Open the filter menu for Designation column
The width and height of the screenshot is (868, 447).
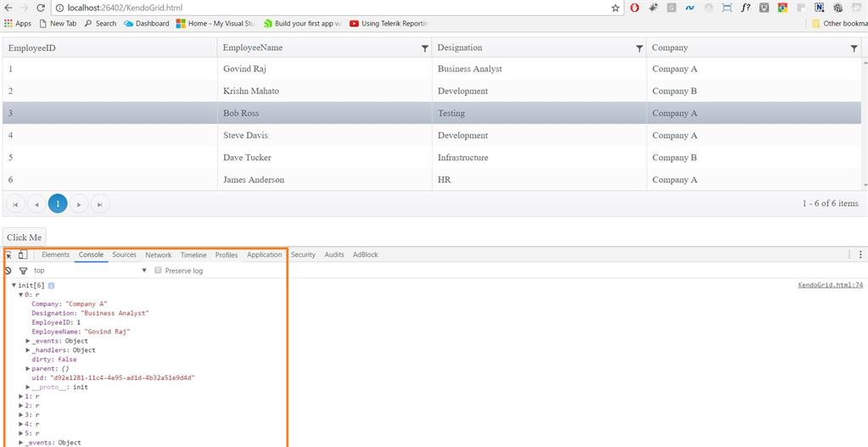640,48
